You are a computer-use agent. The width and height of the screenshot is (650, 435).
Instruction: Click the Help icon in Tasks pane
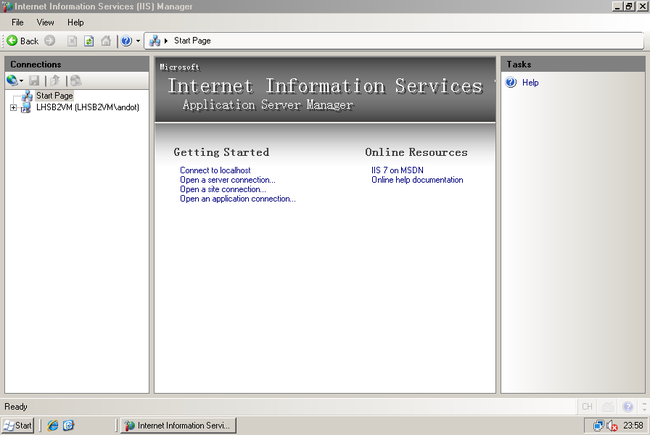pos(511,82)
